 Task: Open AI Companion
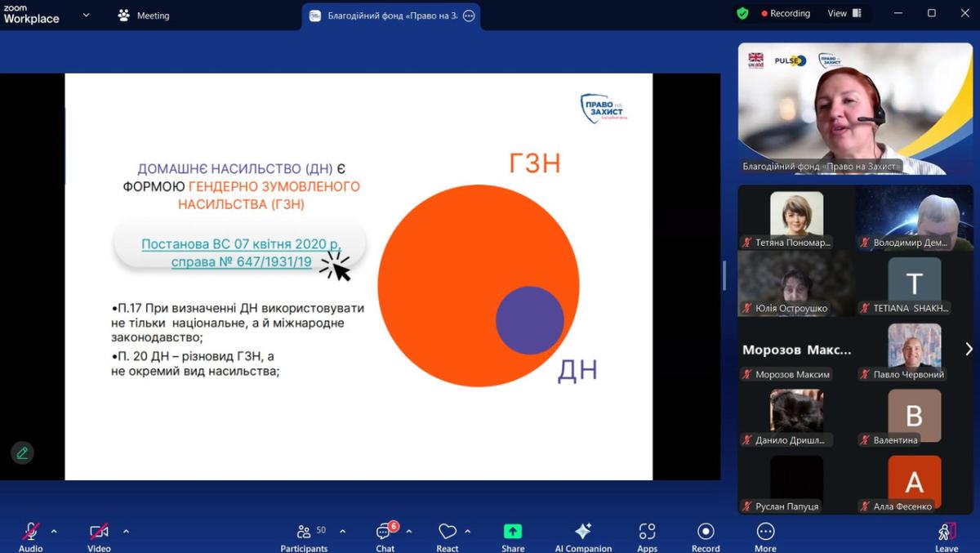[583, 536]
